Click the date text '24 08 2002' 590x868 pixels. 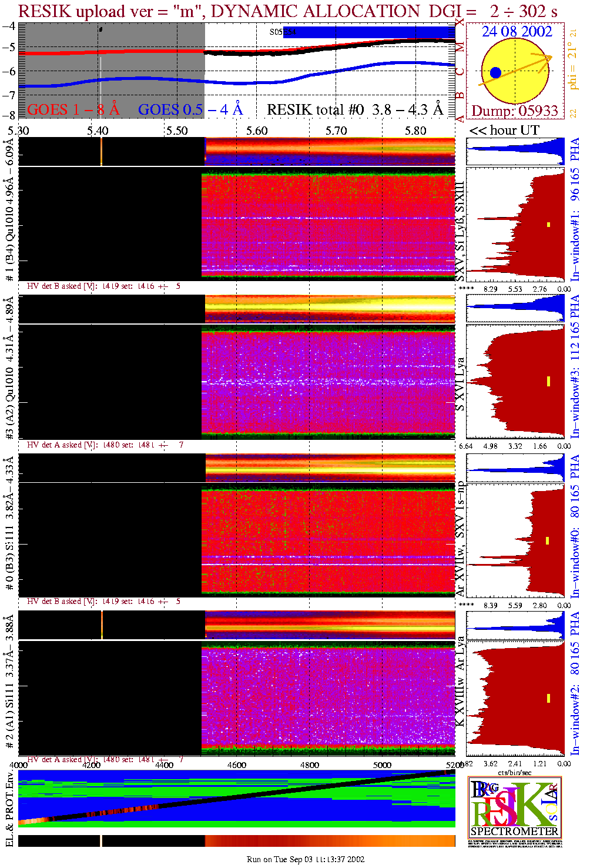517,32
